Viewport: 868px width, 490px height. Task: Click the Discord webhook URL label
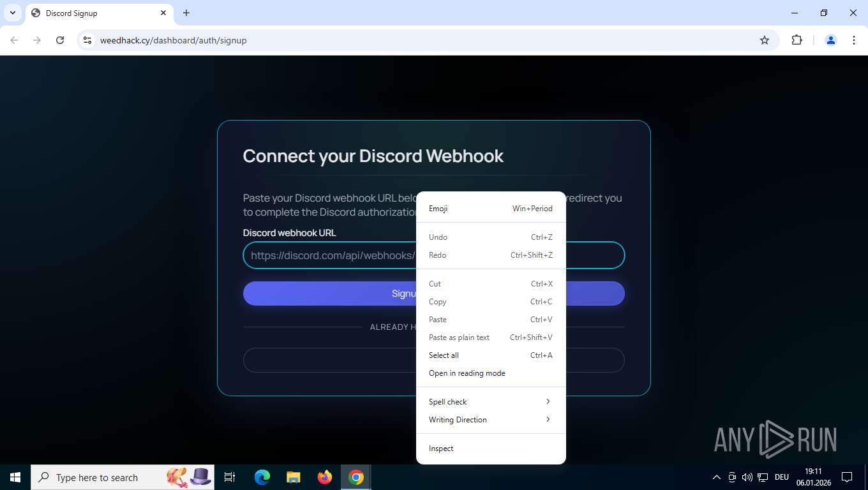[289, 233]
